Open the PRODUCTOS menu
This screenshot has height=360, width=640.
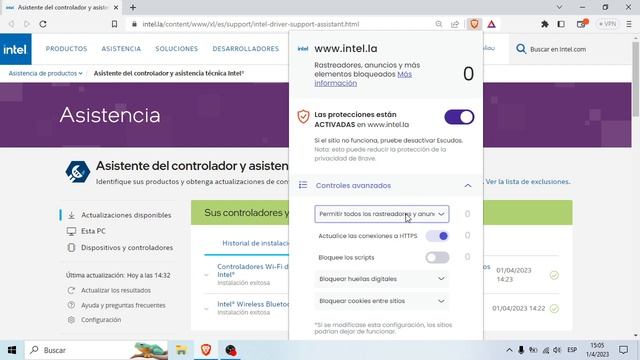67,49
